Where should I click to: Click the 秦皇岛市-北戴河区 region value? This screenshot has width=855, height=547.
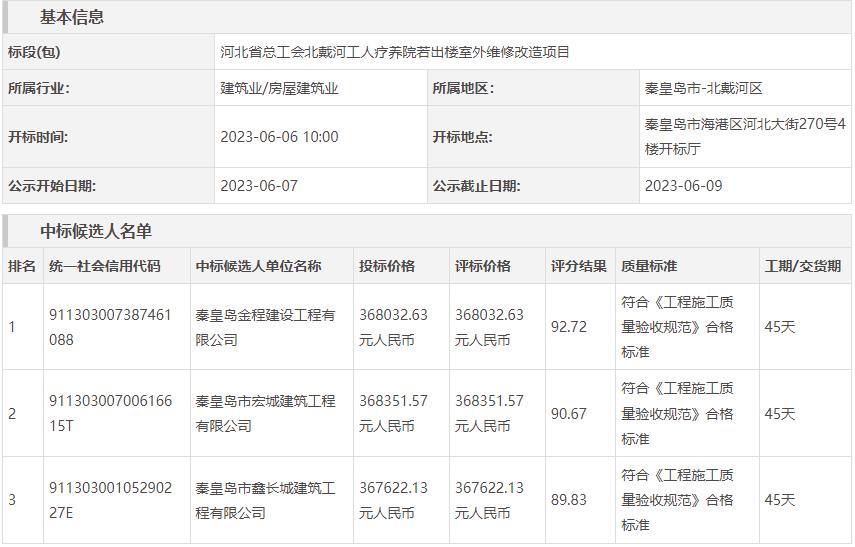coord(704,88)
